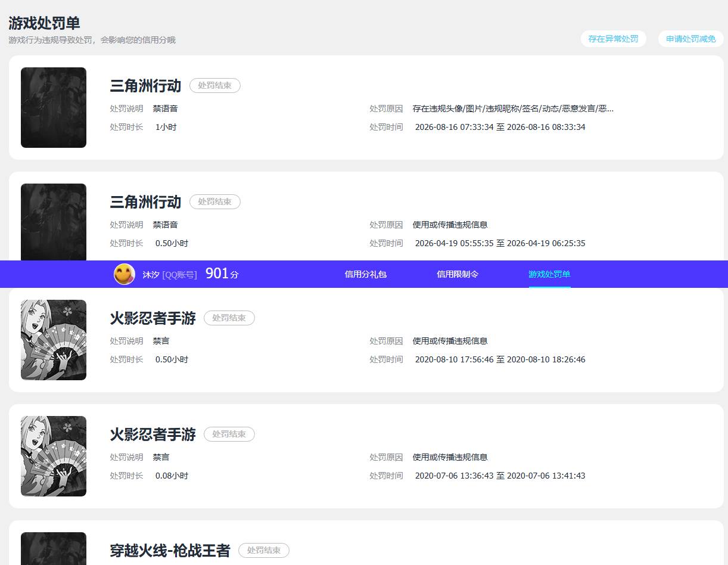Click time range 2020-07-06 13:36:43 至 13:41:43
Viewport: 728px width, 565px height.
click(500, 476)
